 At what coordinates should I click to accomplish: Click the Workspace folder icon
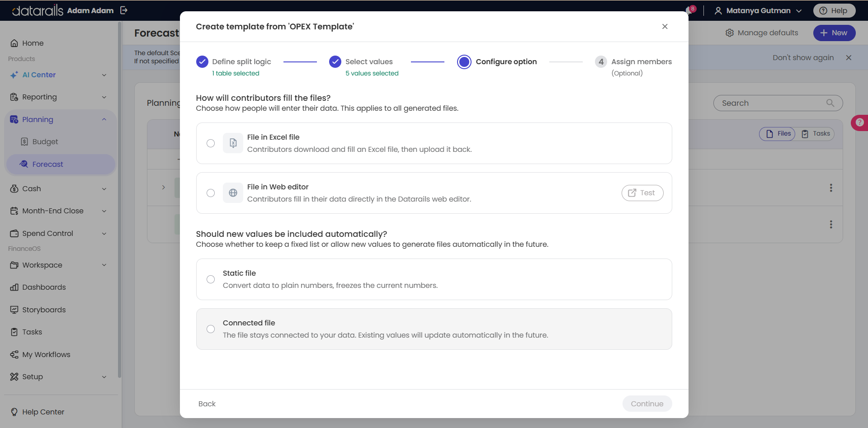pyautogui.click(x=14, y=265)
